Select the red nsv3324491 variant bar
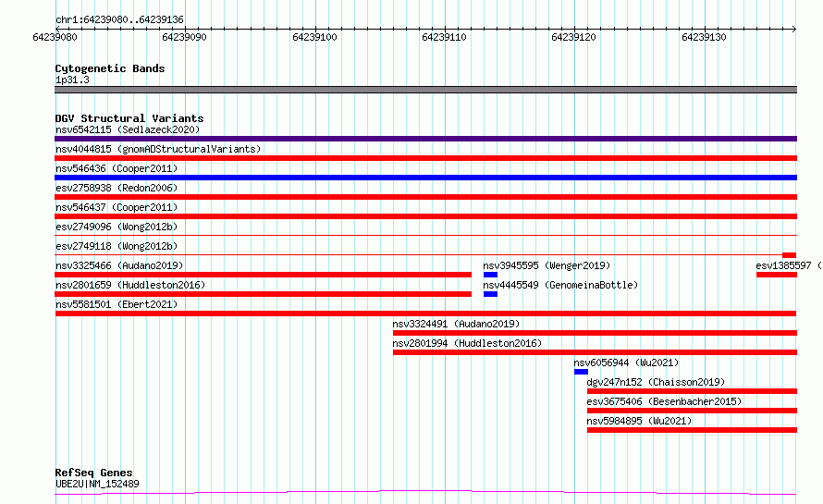The image size is (823, 504). 595,333
